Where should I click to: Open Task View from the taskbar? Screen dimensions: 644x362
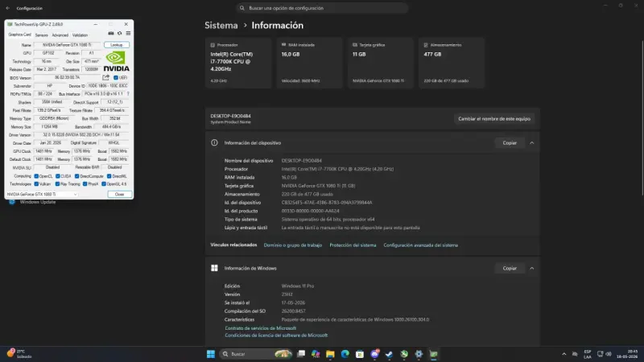click(x=301, y=354)
